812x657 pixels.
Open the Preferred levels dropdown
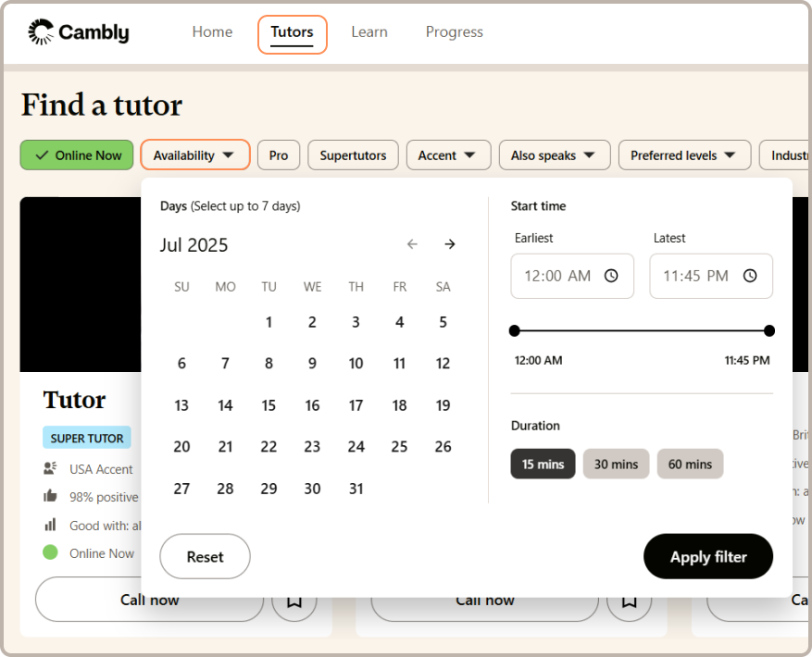[682, 155]
